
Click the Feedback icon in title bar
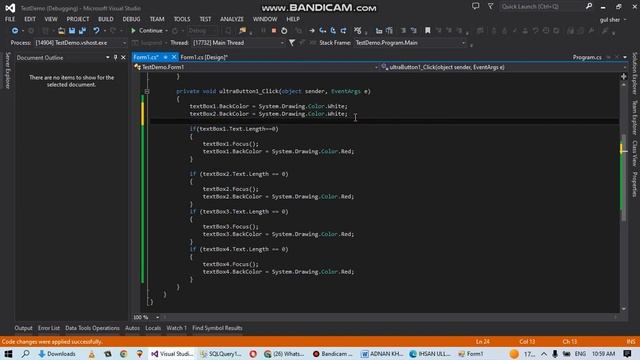pyautogui.click(x=476, y=6)
